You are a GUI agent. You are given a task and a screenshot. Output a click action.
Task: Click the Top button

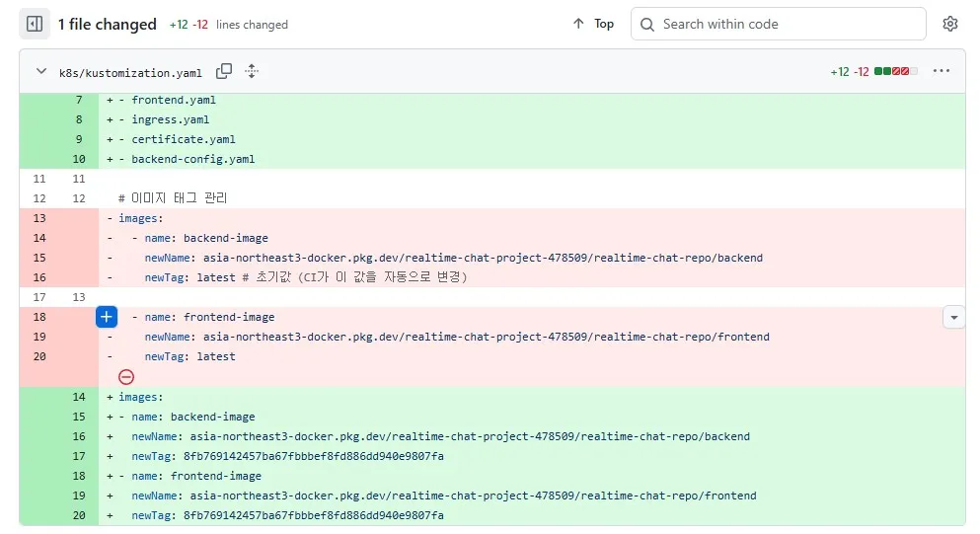(x=593, y=24)
